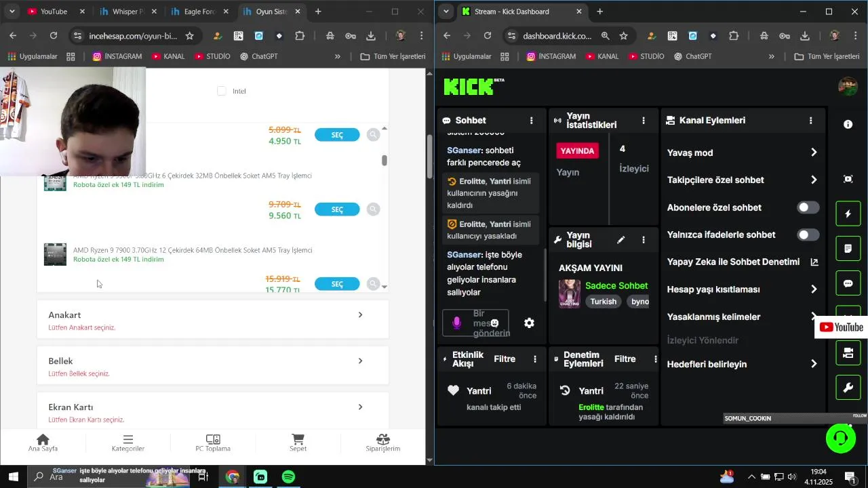Open Kategoriler in bottom navigation

point(128,443)
